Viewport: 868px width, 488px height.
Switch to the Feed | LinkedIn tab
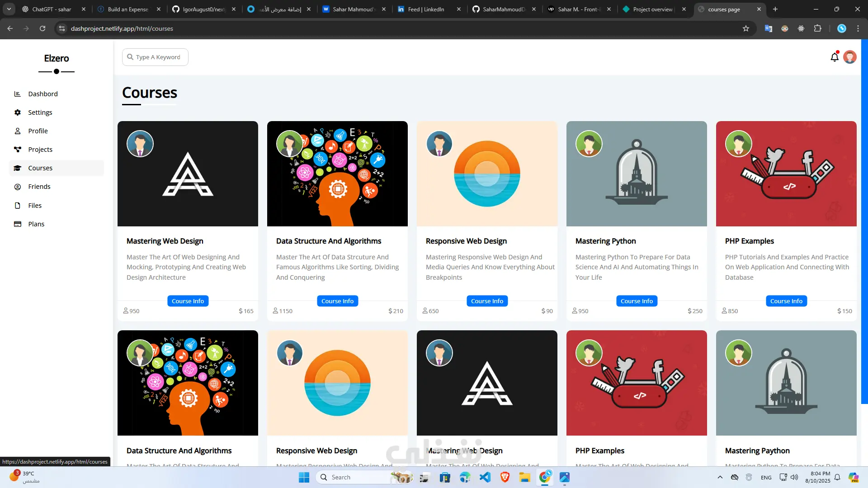point(425,9)
